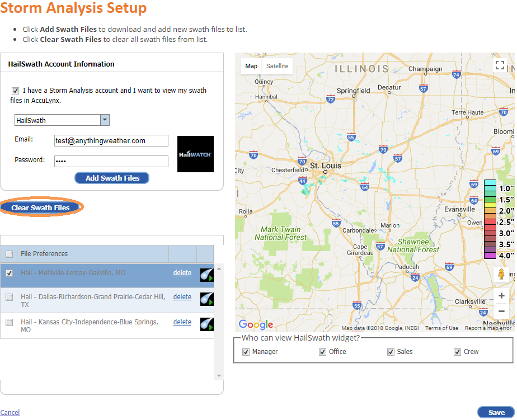Screen dimensions: 517x420
Task: Click the Decatur label on map
Action: (x=389, y=87)
